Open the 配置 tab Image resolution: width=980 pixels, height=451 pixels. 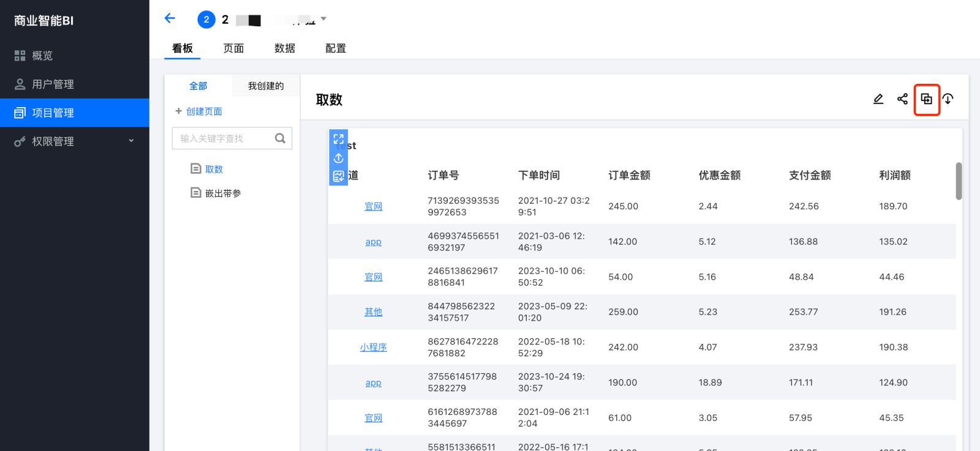[x=336, y=48]
